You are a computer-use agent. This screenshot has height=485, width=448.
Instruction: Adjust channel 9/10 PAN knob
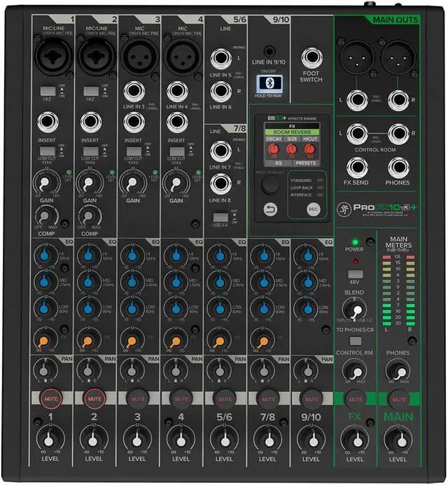307,370
